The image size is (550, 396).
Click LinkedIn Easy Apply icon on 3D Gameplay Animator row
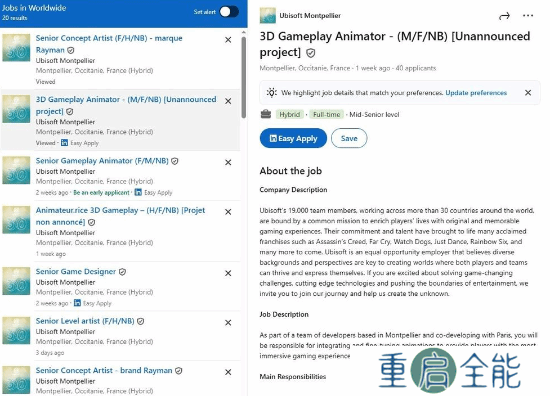(x=64, y=143)
